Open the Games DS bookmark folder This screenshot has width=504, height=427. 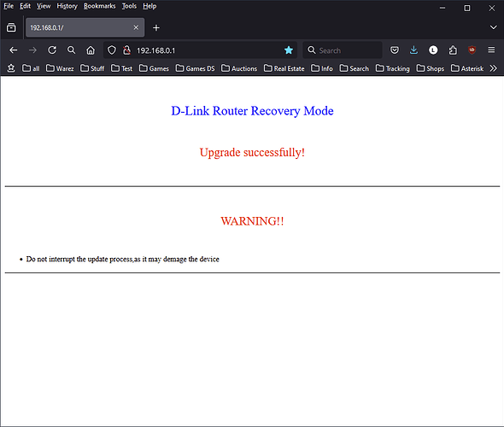195,68
